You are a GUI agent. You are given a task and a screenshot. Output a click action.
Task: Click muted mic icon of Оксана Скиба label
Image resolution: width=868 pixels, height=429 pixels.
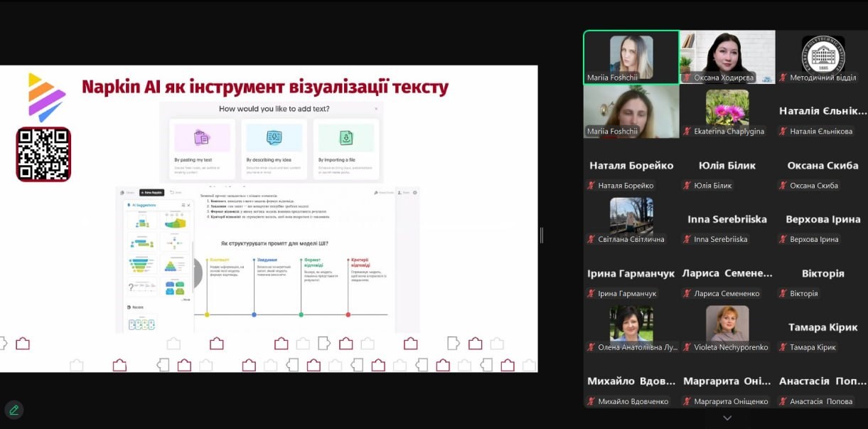[783, 186]
